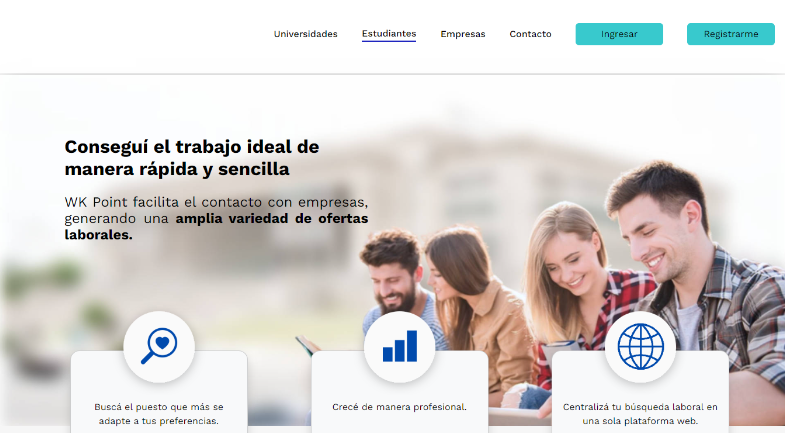Image resolution: width=785 pixels, height=433 pixels.
Task: Open the Universidades menu item
Action: (305, 34)
